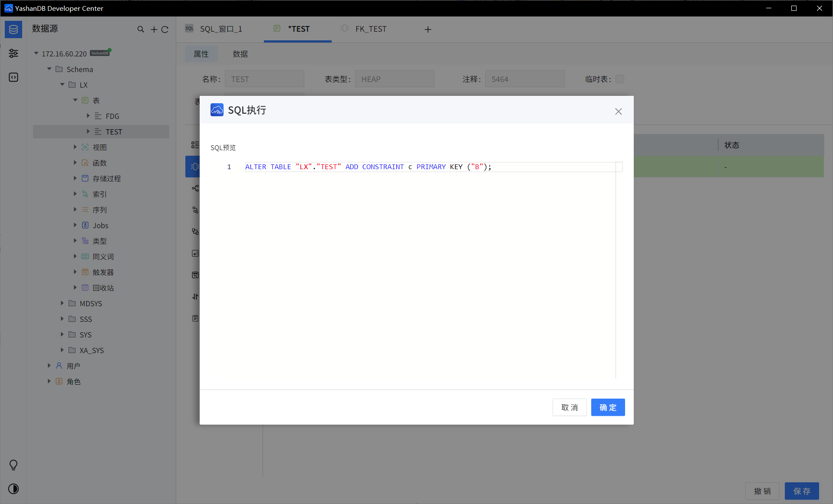The height and width of the screenshot is (504, 833).
Task: Search data sources with magnifier icon
Action: (141, 29)
